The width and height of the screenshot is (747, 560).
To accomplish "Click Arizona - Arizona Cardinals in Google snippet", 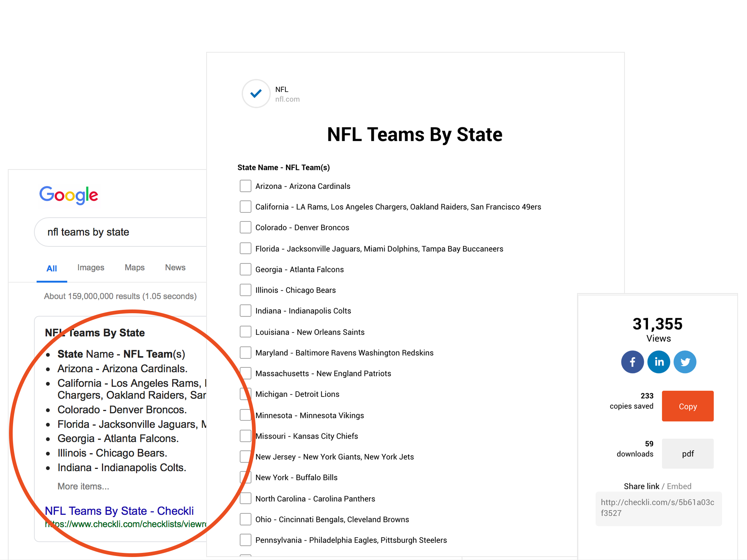I will click(x=123, y=368).
